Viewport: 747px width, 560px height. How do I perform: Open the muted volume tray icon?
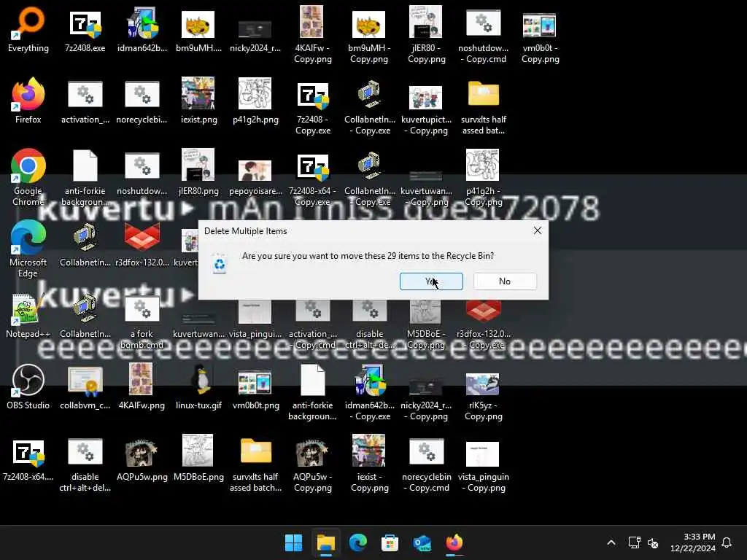653,542
